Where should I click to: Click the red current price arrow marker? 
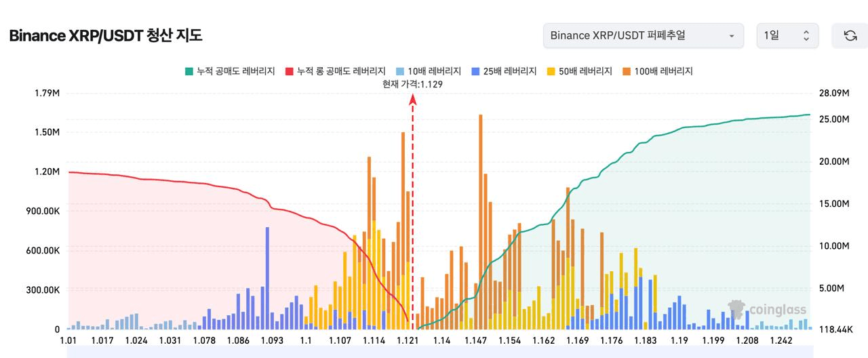pyautogui.click(x=412, y=100)
